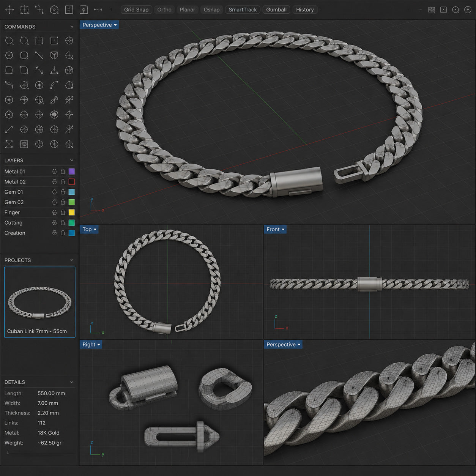
Task: Select the 3D box command icon
Action: click(54, 55)
